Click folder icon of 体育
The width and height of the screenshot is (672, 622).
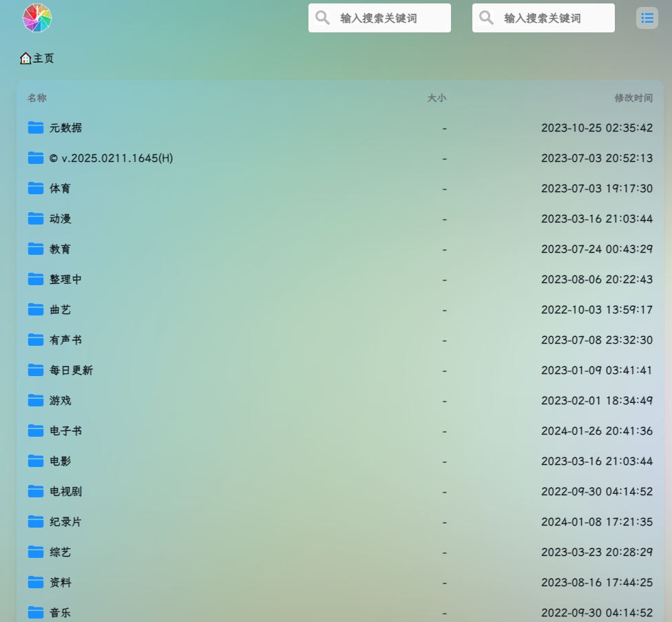pos(36,188)
